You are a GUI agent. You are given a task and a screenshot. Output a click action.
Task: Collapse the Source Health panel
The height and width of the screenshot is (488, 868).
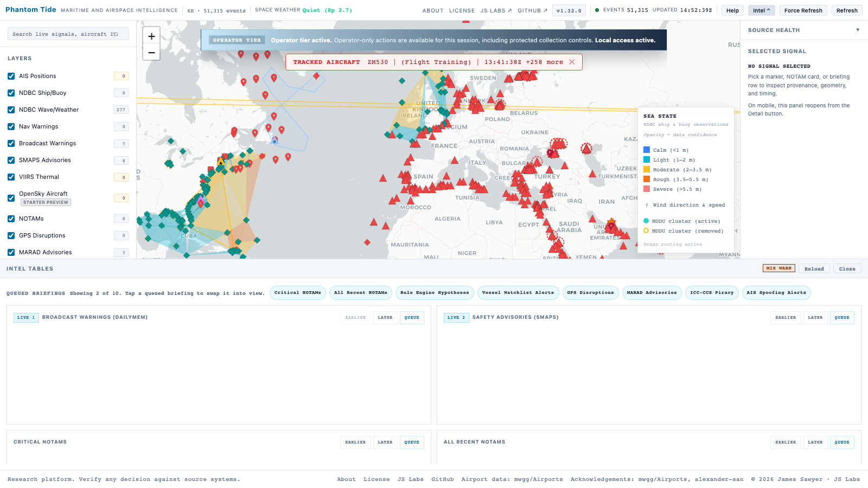point(858,30)
